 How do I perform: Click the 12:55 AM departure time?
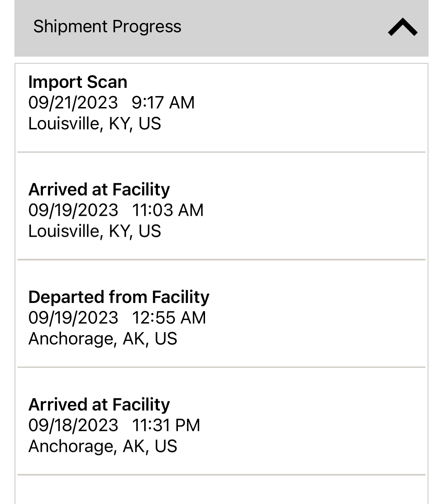coord(169,318)
